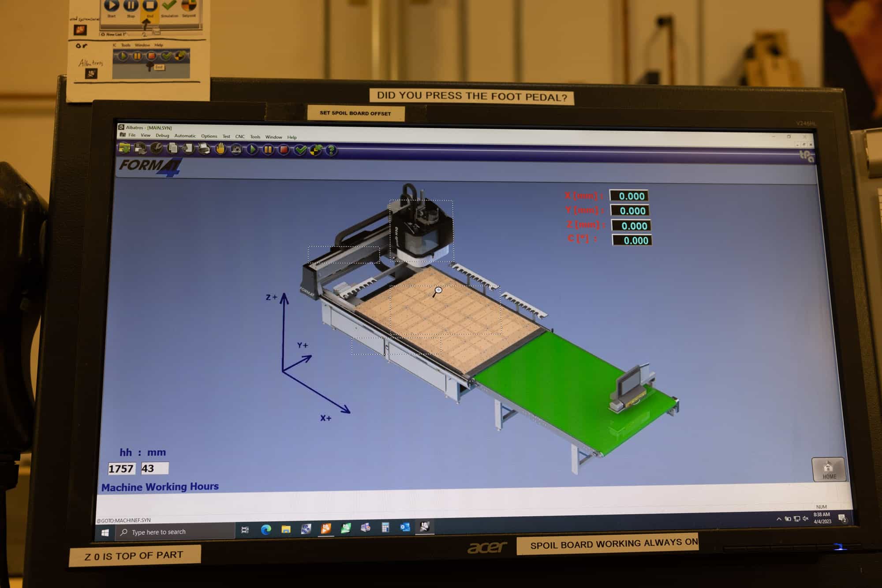
Task: Click the active Albatros taskbar icon
Action: click(x=425, y=526)
